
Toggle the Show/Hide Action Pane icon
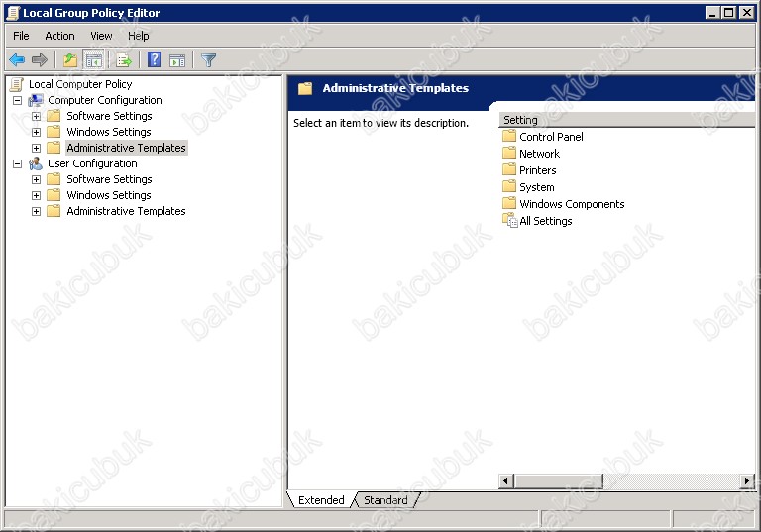coord(177,60)
